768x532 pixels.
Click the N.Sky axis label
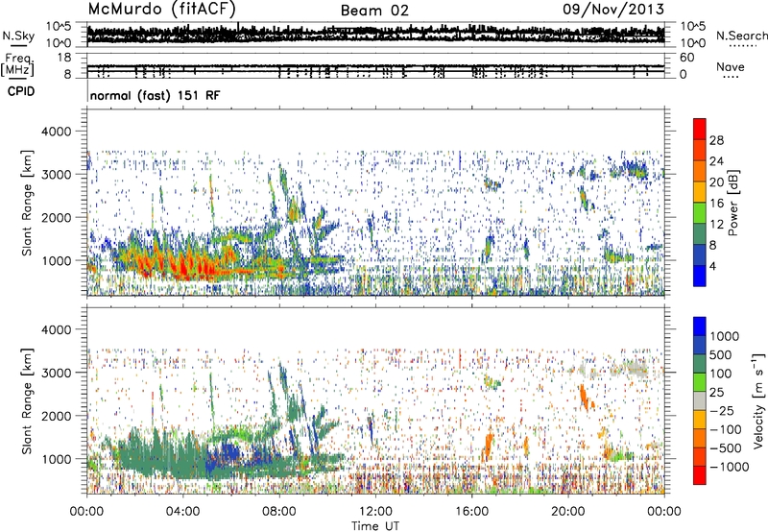tap(18, 36)
